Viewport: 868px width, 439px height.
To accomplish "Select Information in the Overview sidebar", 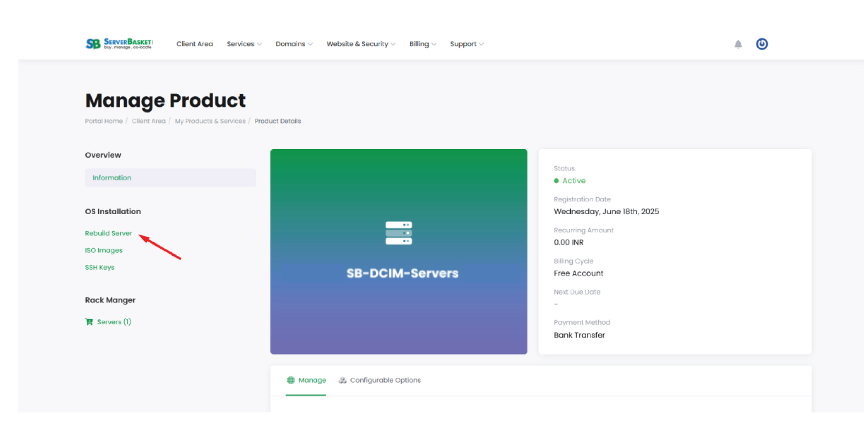I will click(x=112, y=178).
